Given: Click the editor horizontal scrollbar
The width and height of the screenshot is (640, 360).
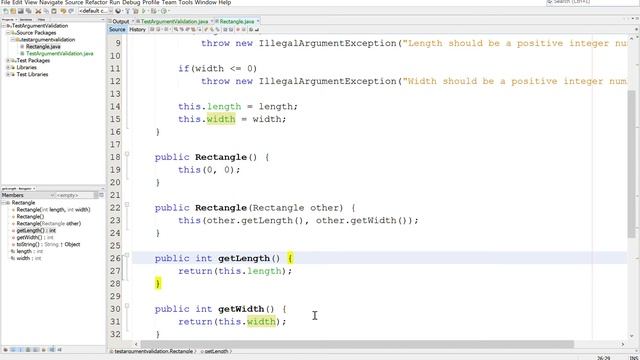Looking at the screenshot, I should [x=357, y=344].
